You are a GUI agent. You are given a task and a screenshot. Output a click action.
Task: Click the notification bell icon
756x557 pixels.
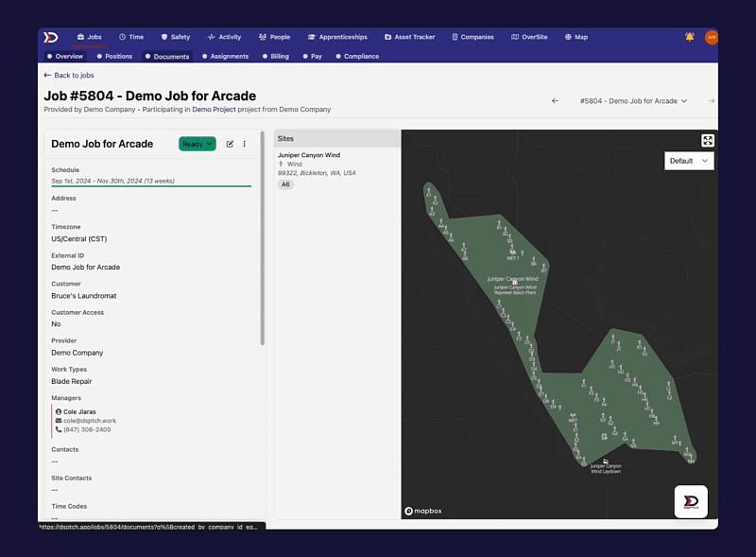click(690, 37)
